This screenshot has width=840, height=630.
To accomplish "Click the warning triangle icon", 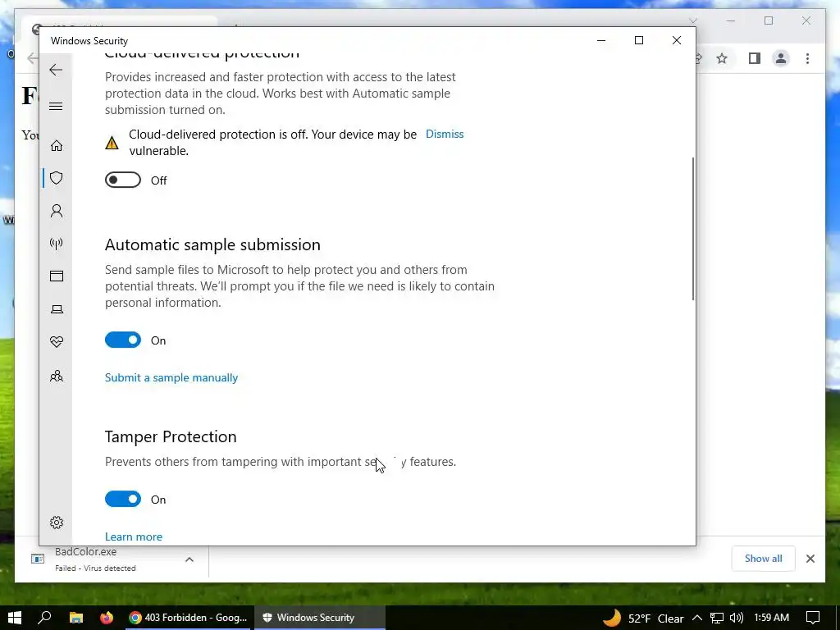I will click(112, 143).
